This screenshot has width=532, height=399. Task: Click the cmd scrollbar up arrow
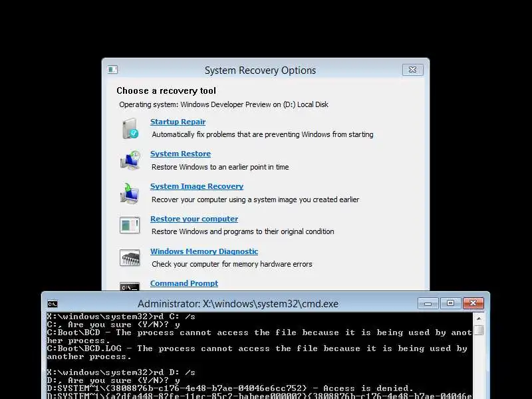click(479, 319)
